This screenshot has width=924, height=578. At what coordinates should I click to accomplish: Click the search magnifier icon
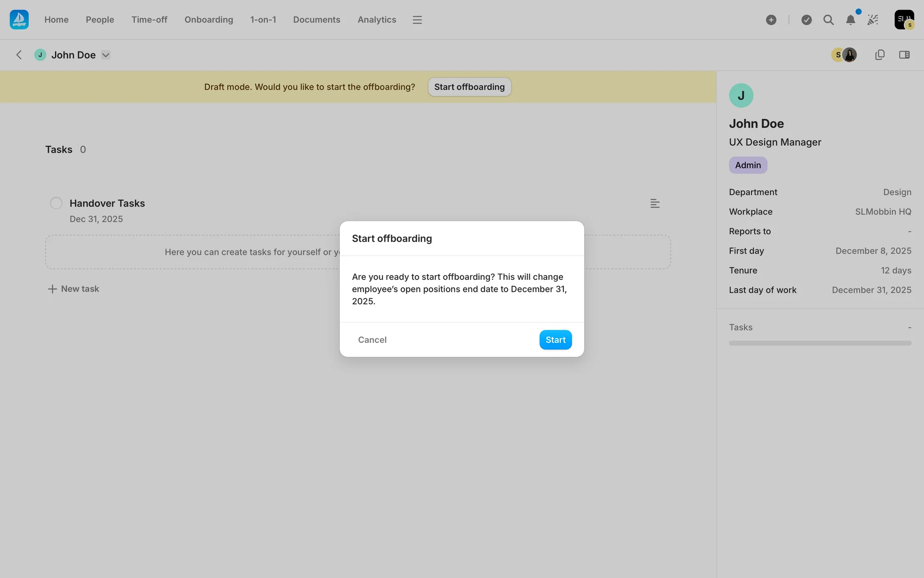(828, 20)
